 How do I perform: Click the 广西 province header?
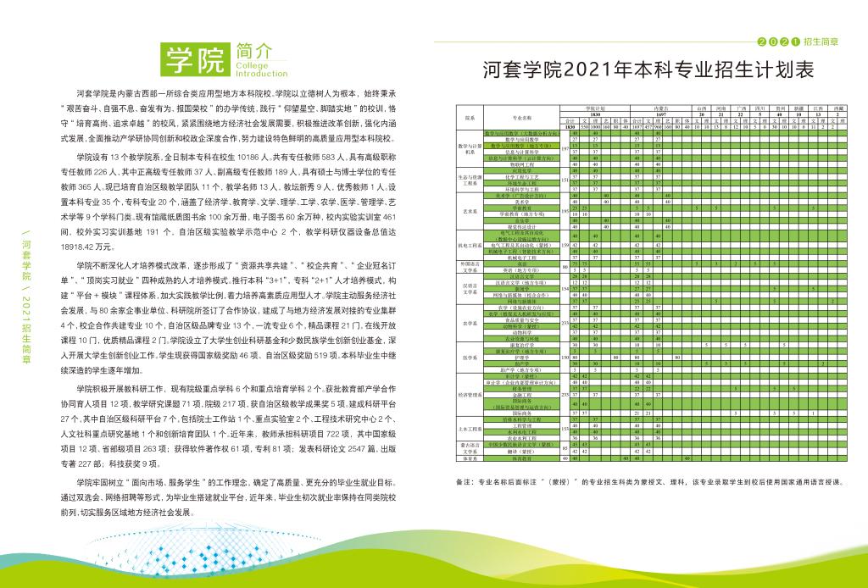[741, 108]
